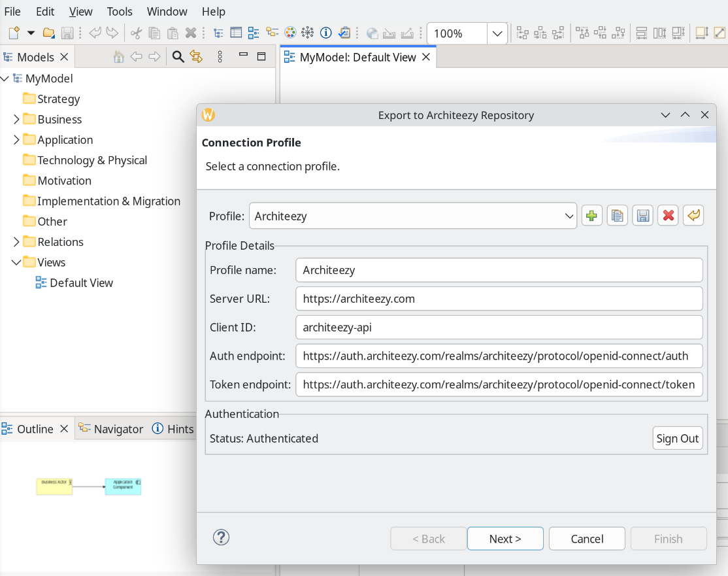Click the Redo arrow icon
The width and height of the screenshot is (728, 576).
pyautogui.click(x=112, y=33)
